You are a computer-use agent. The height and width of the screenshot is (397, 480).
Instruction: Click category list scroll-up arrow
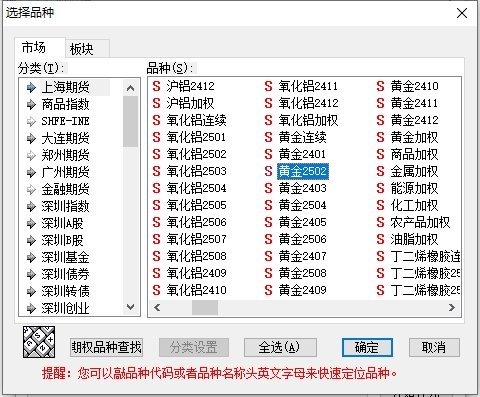click(131, 88)
